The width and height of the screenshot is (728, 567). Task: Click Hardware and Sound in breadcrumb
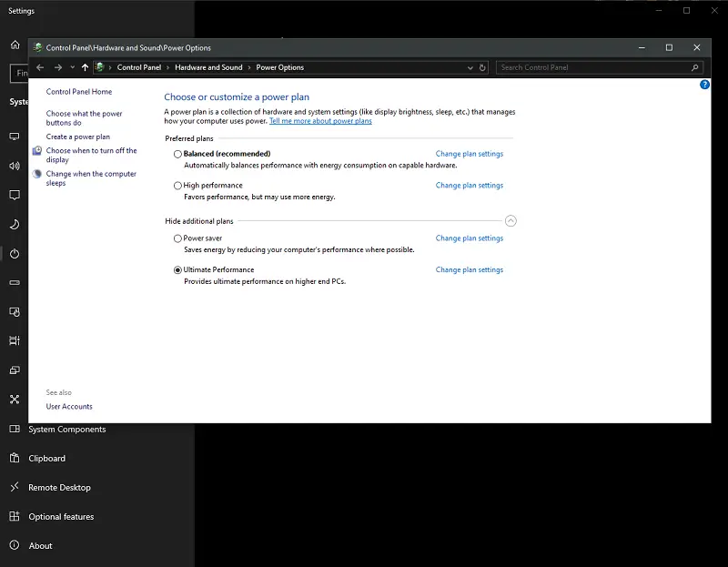click(208, 67)
